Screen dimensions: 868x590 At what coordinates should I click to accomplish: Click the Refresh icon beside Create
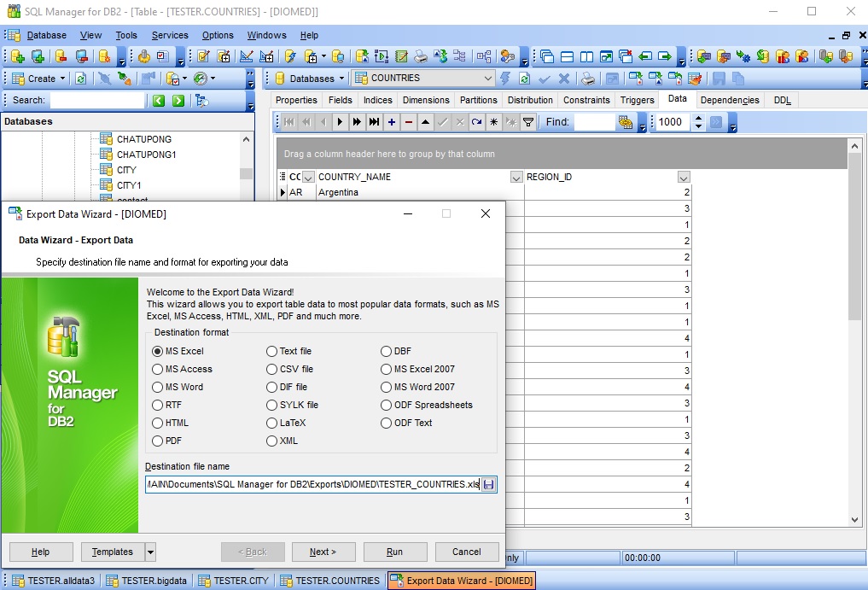(x=81, y=79)
